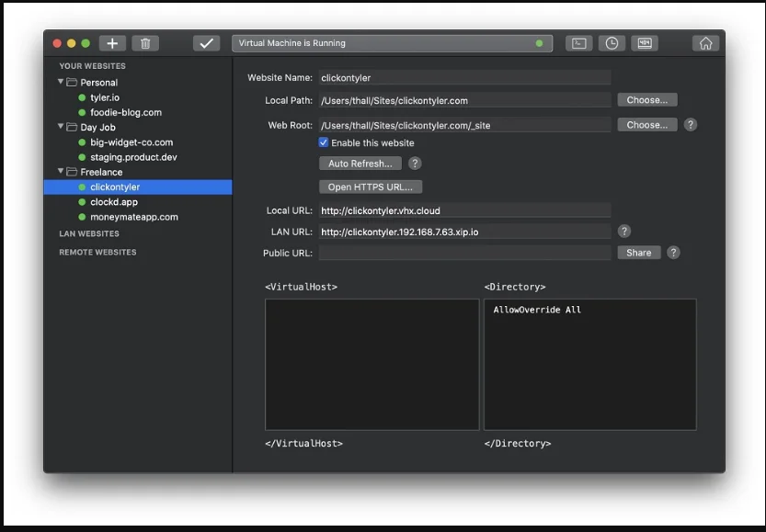Add a new website with plus icon

[112, 43]
